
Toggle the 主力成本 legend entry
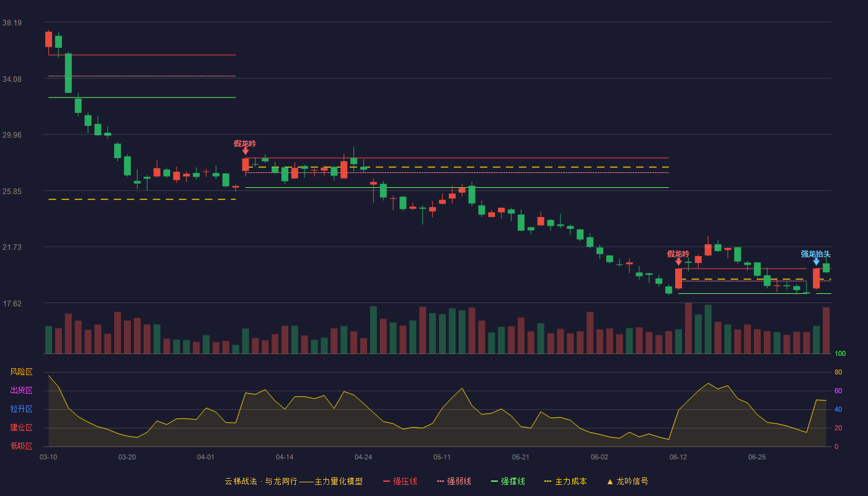click(565, 481)
